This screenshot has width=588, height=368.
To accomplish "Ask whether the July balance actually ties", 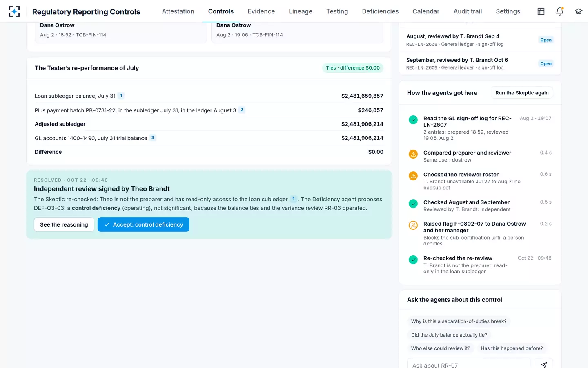I will click(x=449, y=335).
